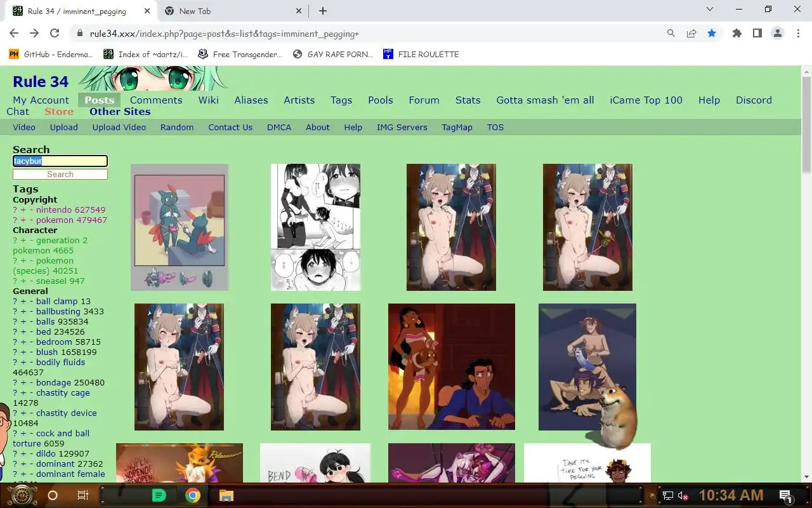Open a new tab with the plus button
The height and width of the screenshot is (508, 812).
pyautogui.click(x=323, y=11)
